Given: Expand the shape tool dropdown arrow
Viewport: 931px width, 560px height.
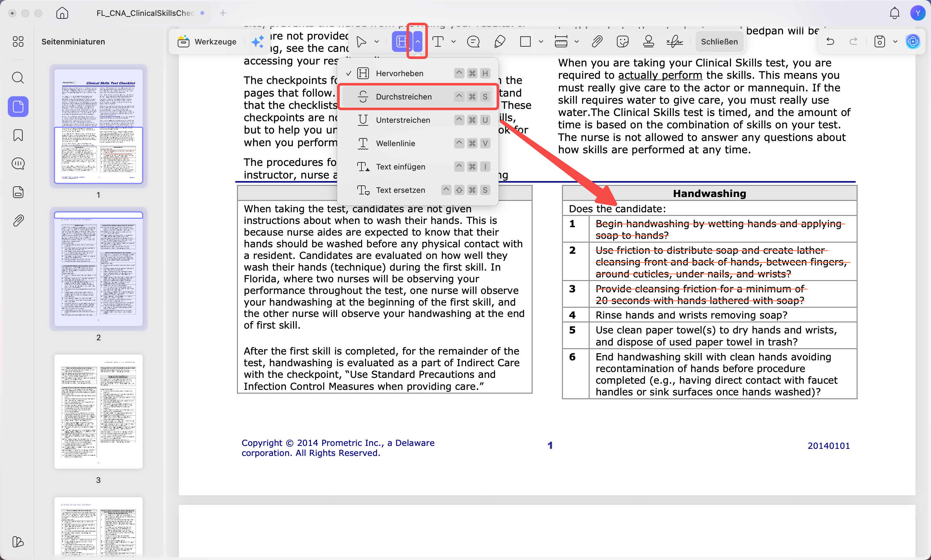Looking at the screenshot, I should tap(541, 41).
